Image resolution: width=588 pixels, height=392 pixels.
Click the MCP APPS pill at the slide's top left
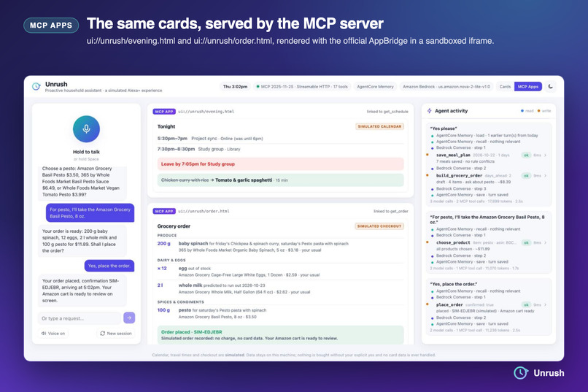click(51, 25)
